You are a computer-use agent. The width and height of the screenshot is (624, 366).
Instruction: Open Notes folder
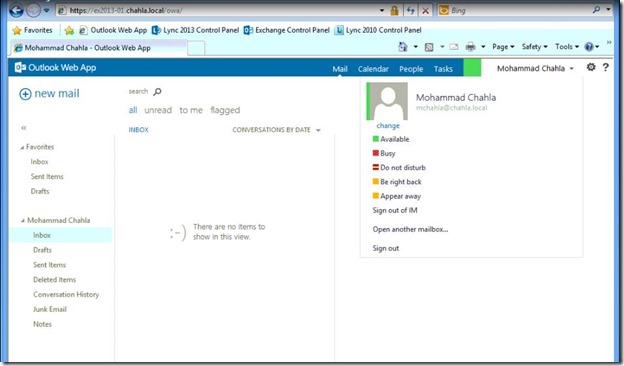coord(42,324)
